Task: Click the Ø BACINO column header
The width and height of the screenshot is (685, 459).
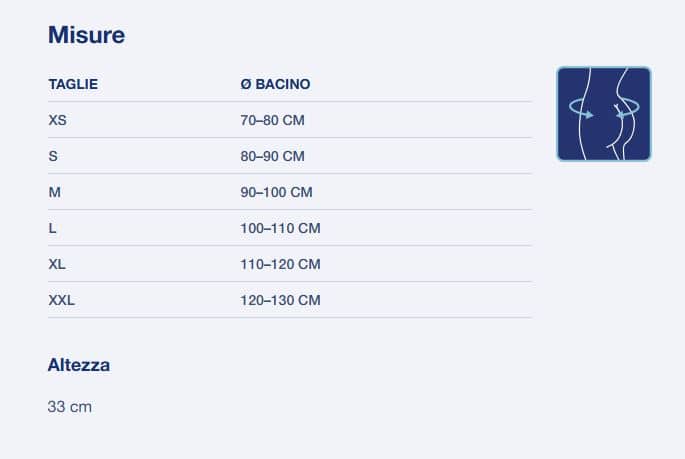Action: tap(275, 84)
